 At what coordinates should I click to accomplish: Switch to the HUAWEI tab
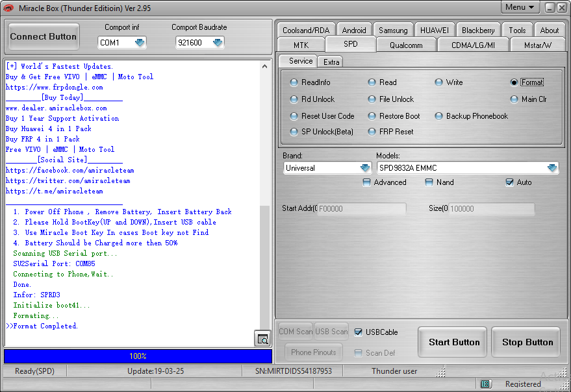(x=435, y=31)
